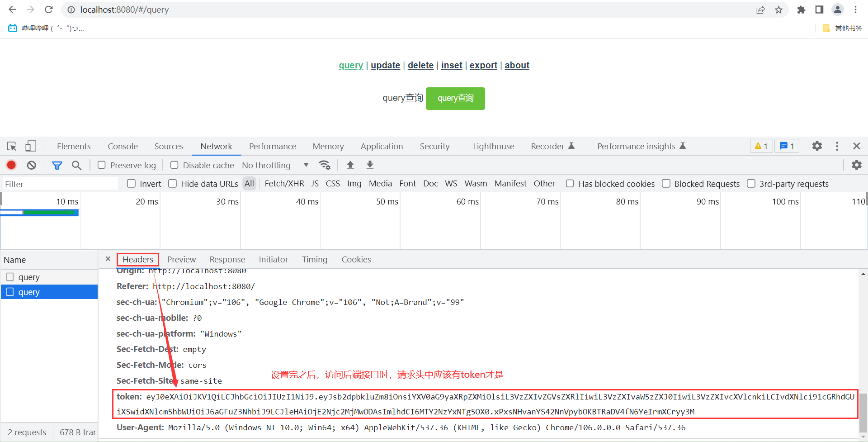Viewport: 868px width, 442px height.
Task: Filter requests by Fetch/XHR
Action: pos(284,184)
